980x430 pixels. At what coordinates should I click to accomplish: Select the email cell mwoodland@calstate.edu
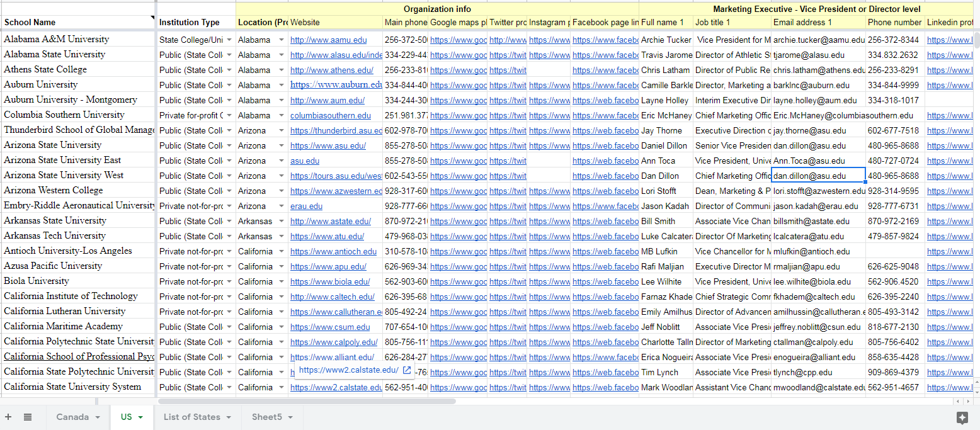click(x=818, y=387)
